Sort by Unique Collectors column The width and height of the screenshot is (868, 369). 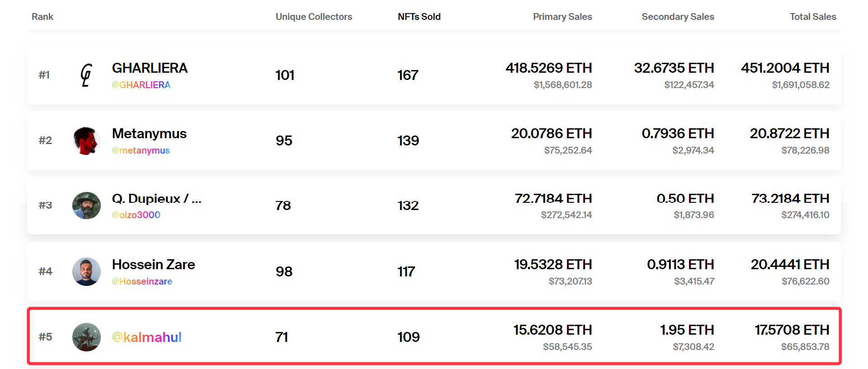pos(314,17)
